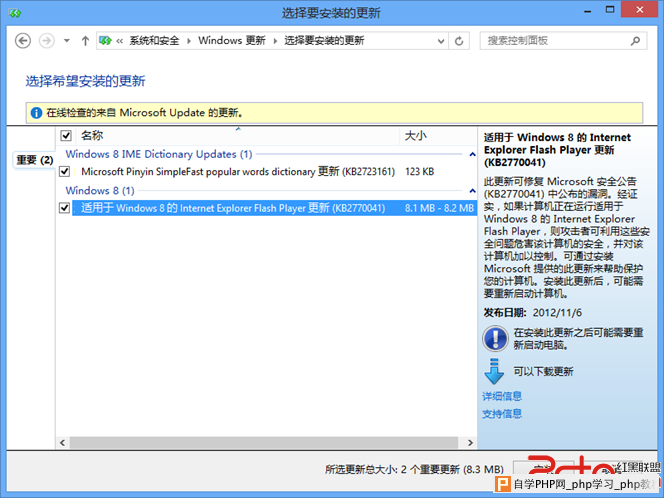Screen dimensions: 664x498
Task: Click the title bar Windows Update icon
Action: tap(15, 14)
